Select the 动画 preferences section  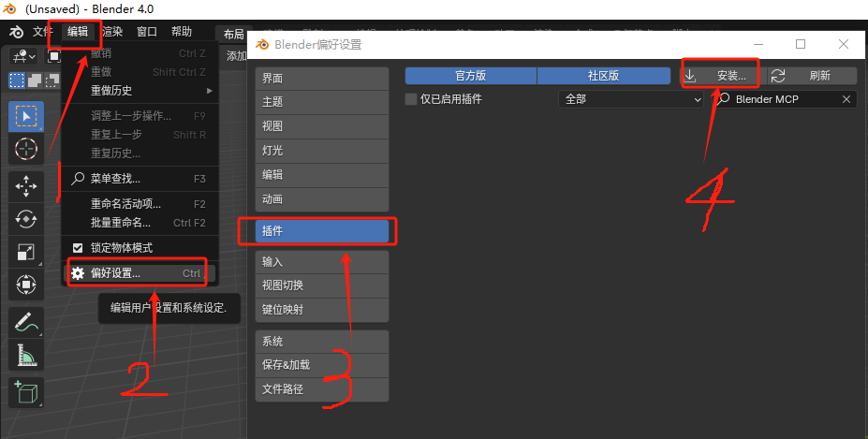pyautogui.click(x=321, y=199)
